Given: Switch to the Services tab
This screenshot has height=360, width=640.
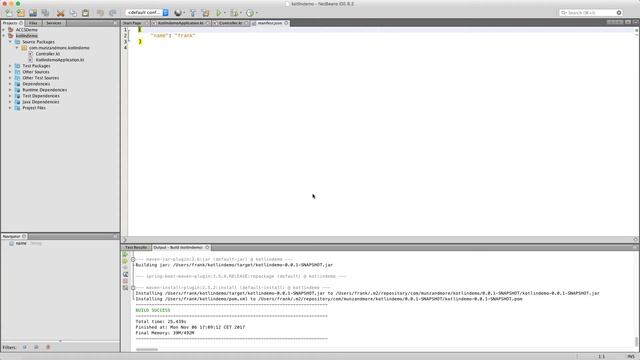Looking at the screenshot, I should tap(54, 23).
